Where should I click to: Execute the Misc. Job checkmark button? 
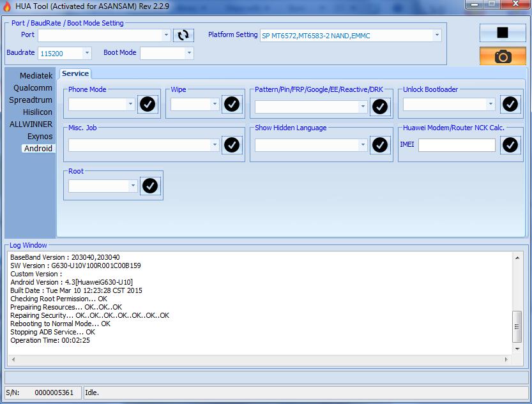click(x=232, y=145)
